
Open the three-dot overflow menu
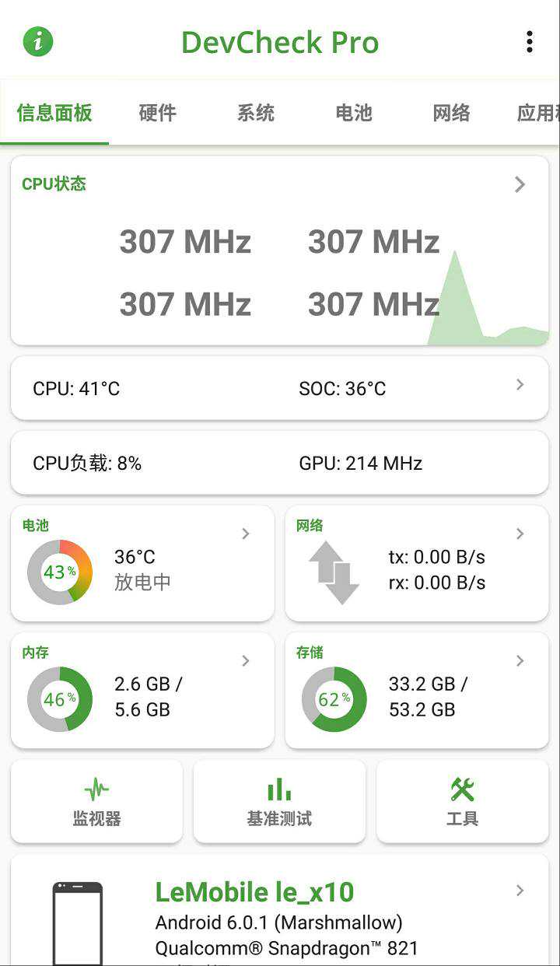(529, 42)
